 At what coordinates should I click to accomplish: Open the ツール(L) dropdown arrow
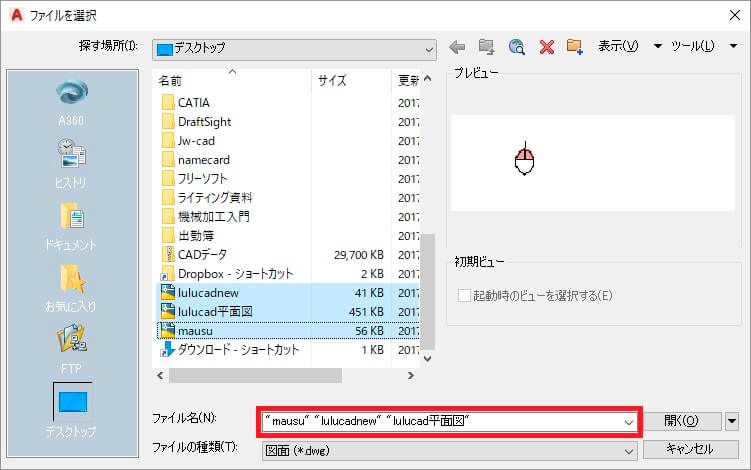pos(733,46)
